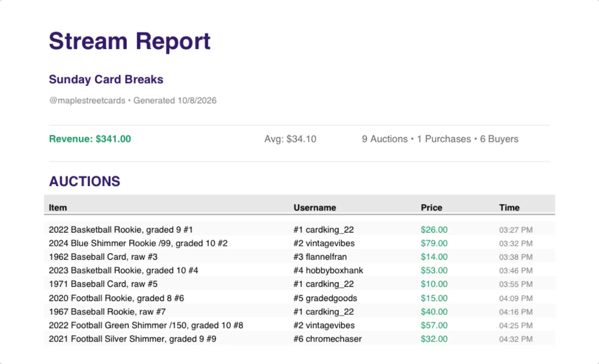
Task: Click the $14.00 price
Action: click(434, 257)
